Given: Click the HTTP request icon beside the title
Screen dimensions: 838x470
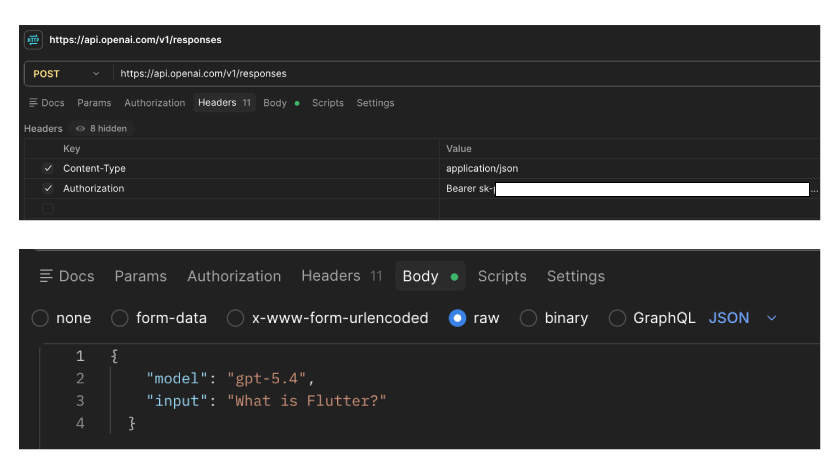Looking at the screenshot, I should click(33, 40).
